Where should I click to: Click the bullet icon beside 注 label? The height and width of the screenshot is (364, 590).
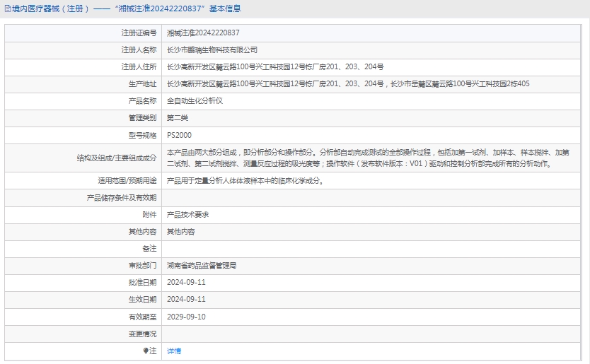(x=146, y=351)
